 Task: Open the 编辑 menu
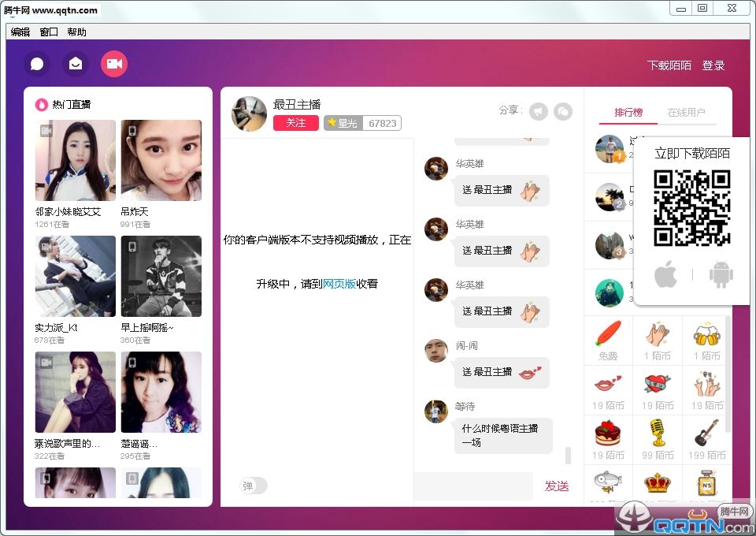(20, 32)
